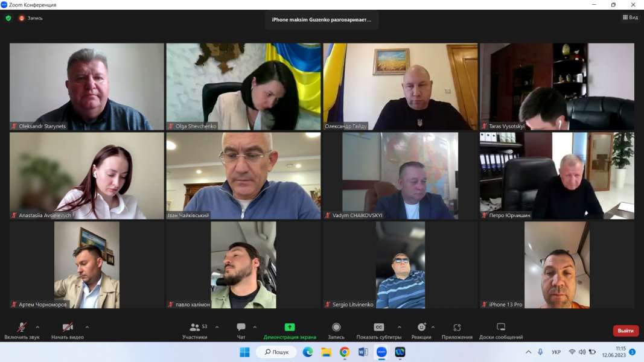Turn on camera (Начать видео)
This screenshot has width=644, height=362.
point(68,329)
